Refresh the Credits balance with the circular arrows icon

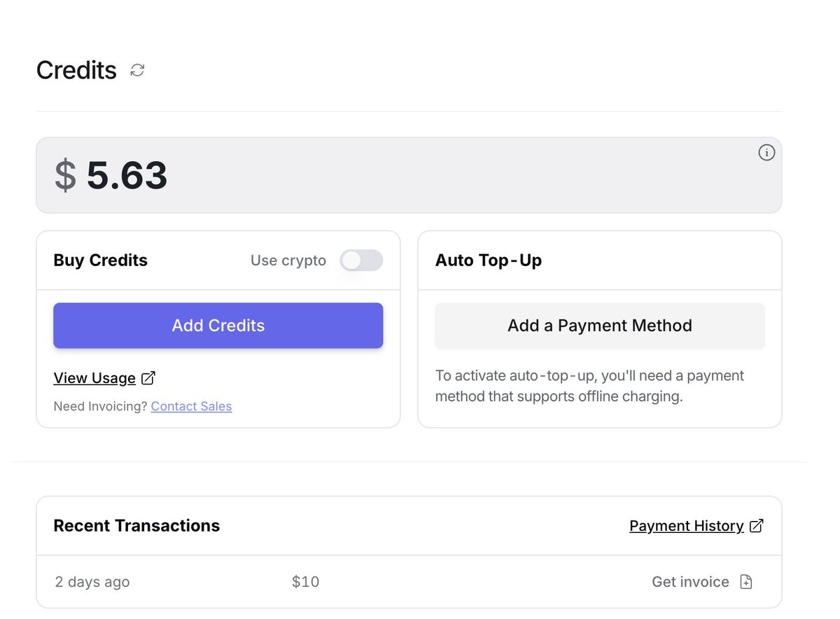click(137, 70)
